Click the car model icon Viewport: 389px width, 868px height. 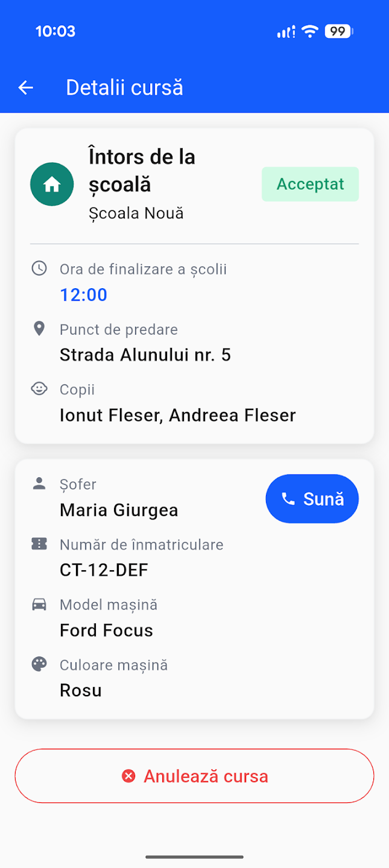39,604
